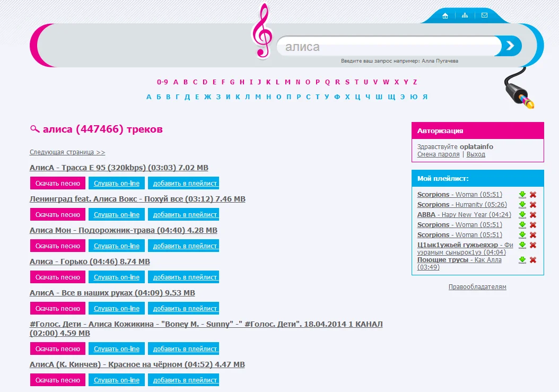Listen online to Ленинград feat. Алиса Вокс
559x392 pixels.
(117, 215)
